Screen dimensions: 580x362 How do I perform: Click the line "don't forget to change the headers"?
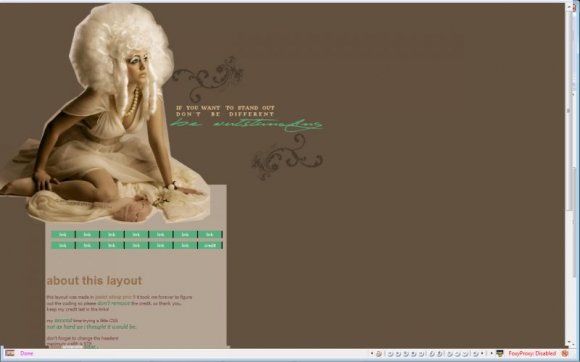click(x=82, y=338)
